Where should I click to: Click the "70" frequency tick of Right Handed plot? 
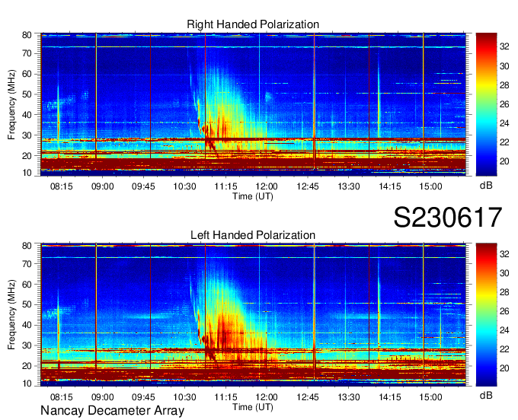click(27, 53)
